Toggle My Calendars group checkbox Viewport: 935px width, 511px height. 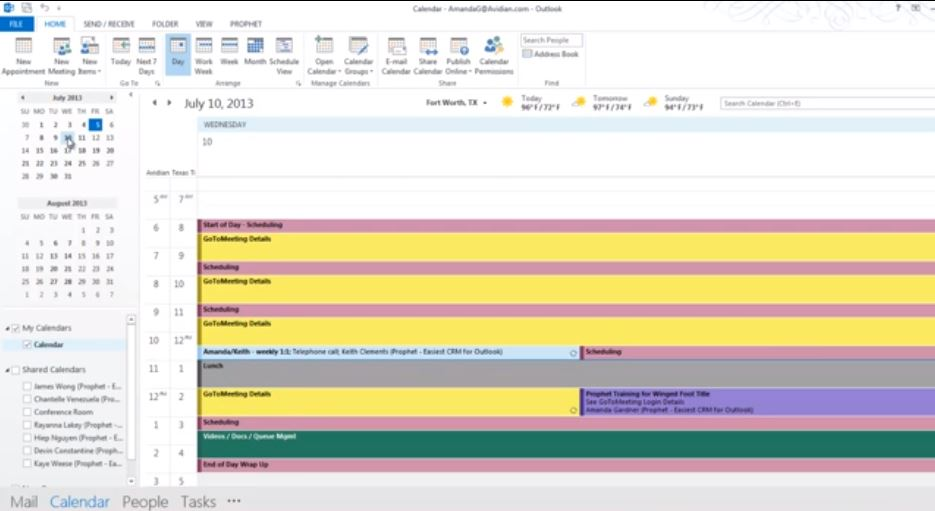[x=16, y=328]
